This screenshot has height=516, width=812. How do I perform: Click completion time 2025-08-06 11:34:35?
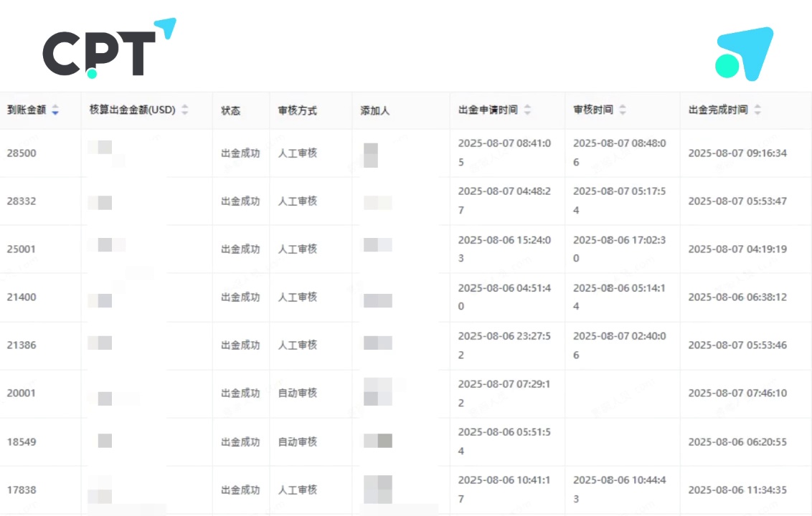(x=737, y=489)
